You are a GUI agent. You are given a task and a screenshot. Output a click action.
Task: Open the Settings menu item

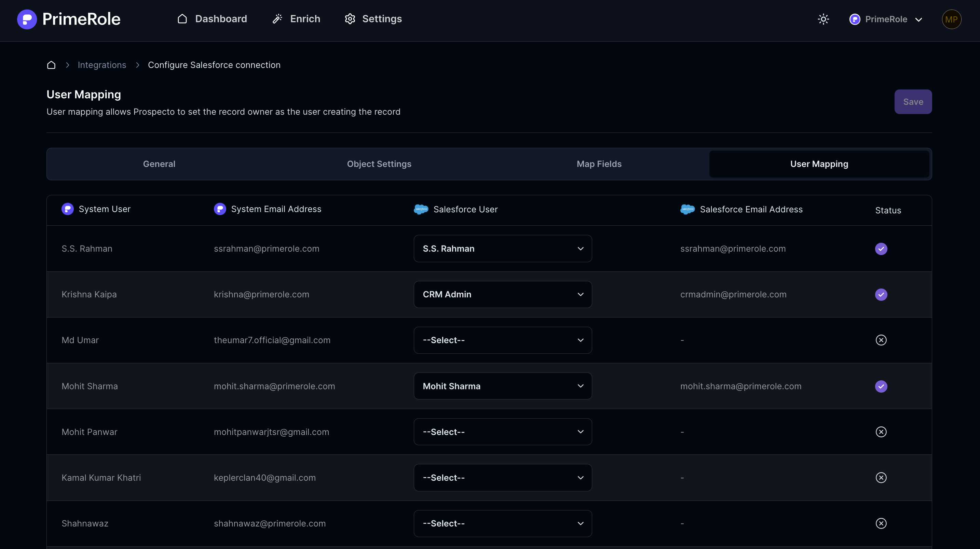click(x=373, y=19)
